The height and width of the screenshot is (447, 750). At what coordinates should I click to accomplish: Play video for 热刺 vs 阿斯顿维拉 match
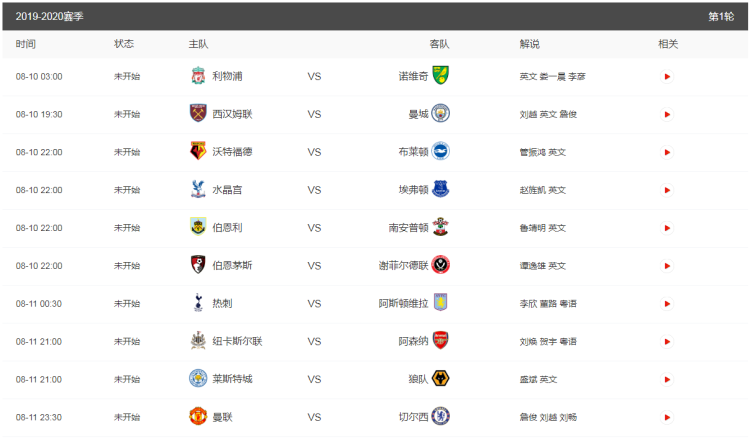point(667,303)
